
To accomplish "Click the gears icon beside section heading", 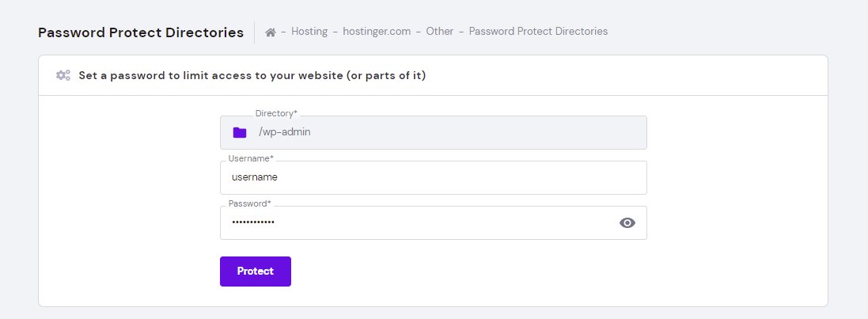I will pyautogui.click(x=63, y=76).
